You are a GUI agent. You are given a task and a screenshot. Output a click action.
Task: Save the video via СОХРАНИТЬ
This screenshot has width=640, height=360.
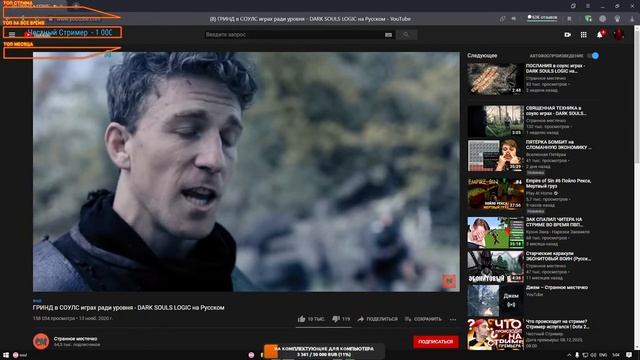pyautogui.click(x=423, y=319)
